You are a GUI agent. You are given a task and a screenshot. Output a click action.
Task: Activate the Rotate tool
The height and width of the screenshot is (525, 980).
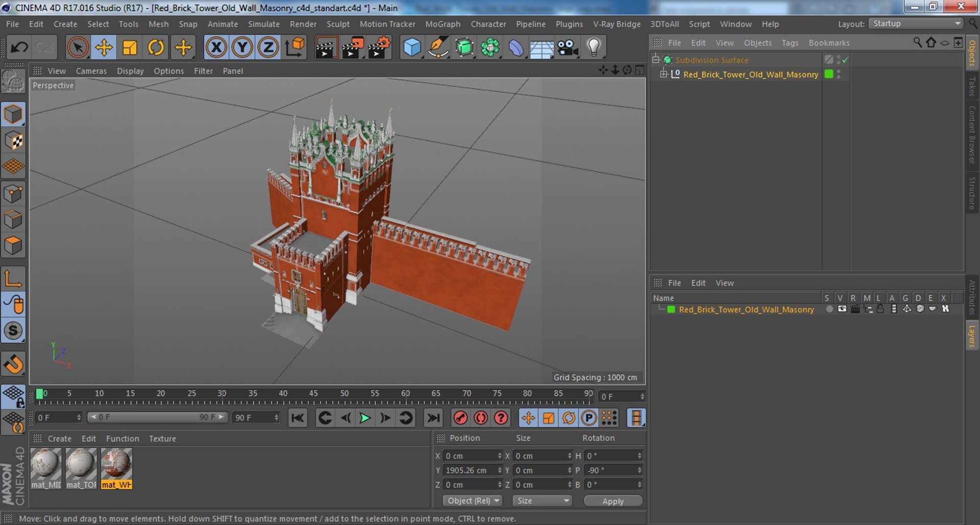click(156, 47)
